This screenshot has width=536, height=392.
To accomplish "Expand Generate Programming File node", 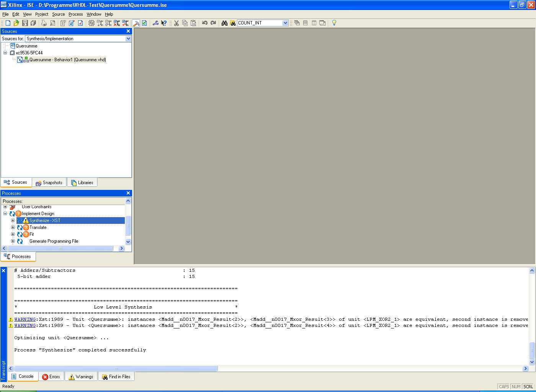I will [13, 241].
